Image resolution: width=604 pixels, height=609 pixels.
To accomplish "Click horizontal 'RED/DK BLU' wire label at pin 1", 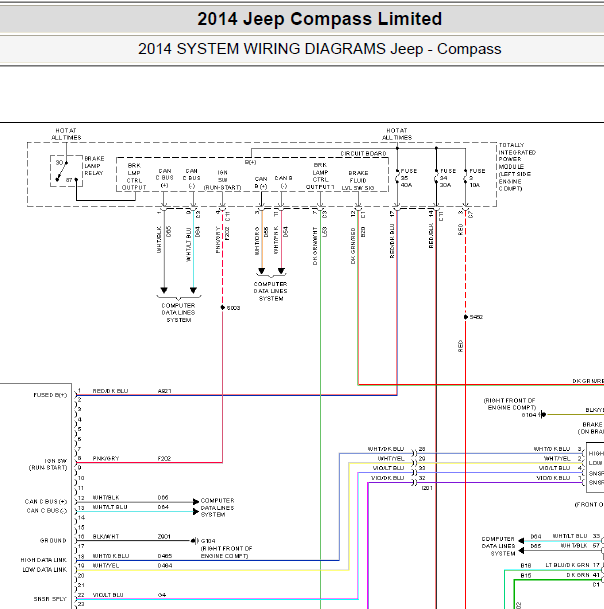I will click(110, 391).
